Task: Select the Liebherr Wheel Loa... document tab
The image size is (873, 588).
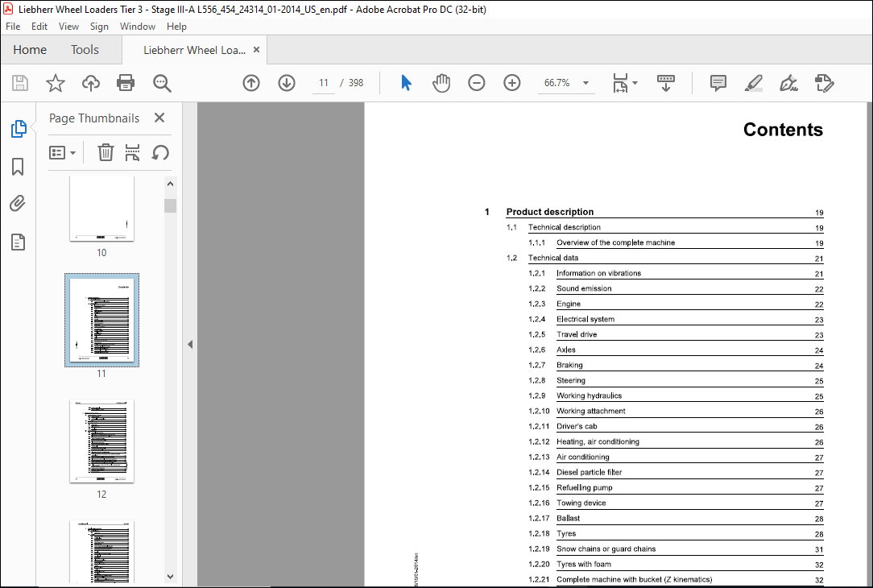Action: (194, 50)
